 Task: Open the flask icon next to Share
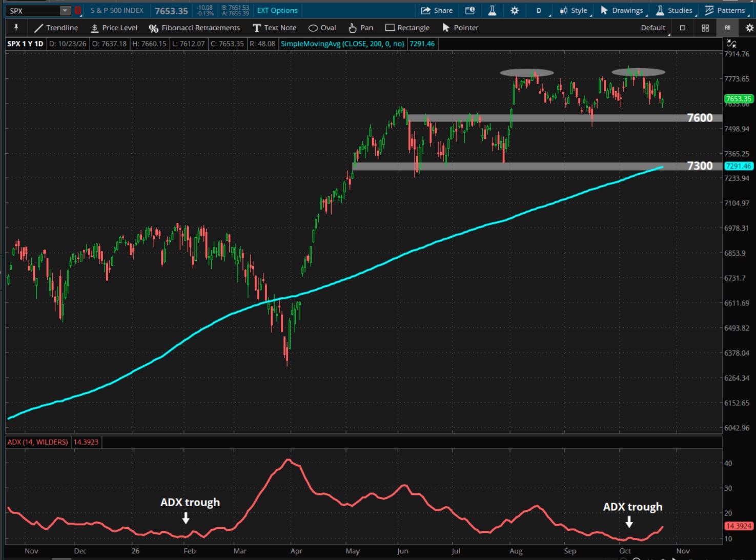point(492,10)
